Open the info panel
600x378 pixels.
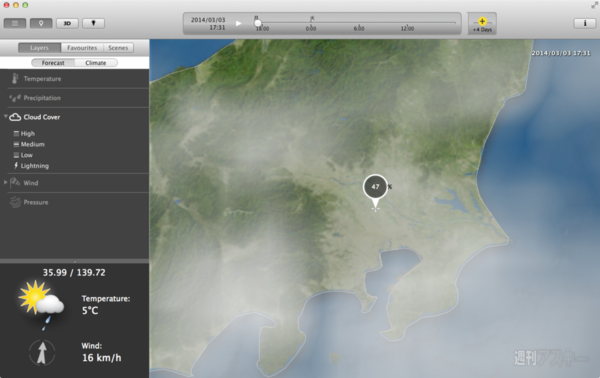click(584, 23)
